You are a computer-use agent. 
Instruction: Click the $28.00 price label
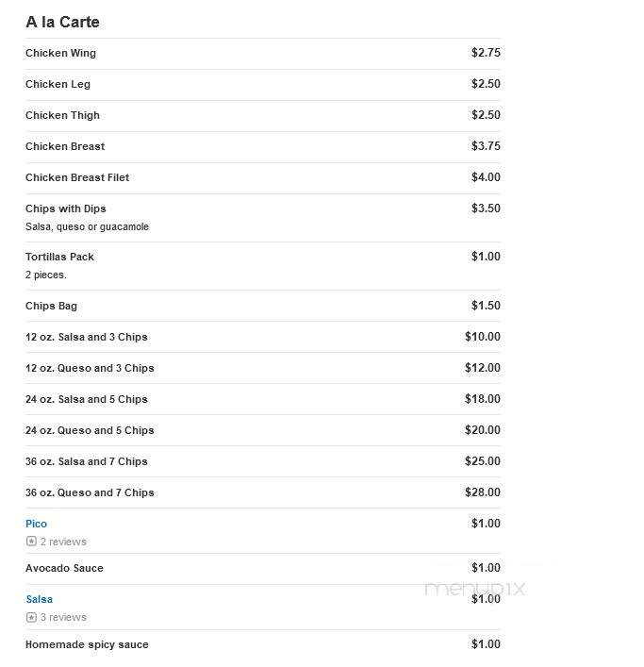pos(483,492)
